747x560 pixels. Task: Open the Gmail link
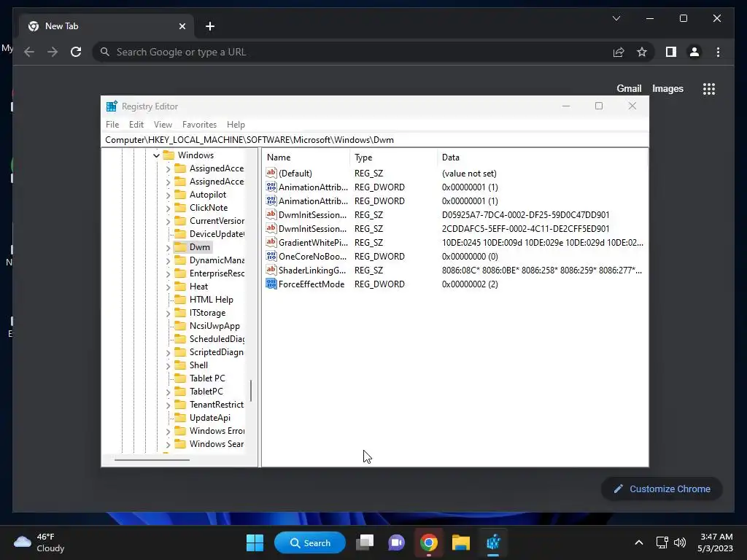pos(629,88)
